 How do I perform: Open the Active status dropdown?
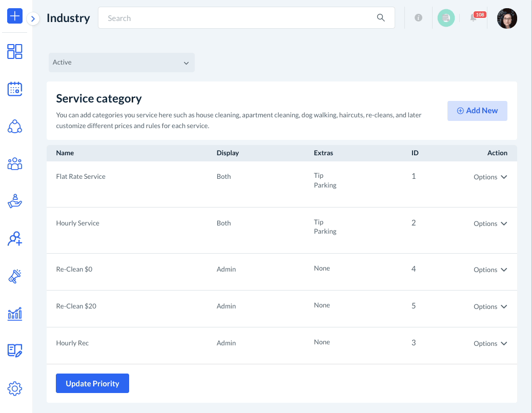tap(121, 63)
